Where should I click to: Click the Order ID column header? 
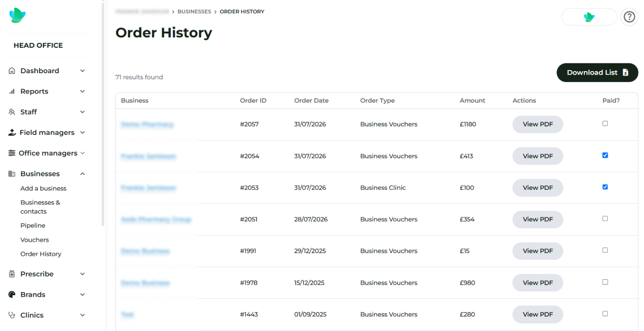click(253, 101)
